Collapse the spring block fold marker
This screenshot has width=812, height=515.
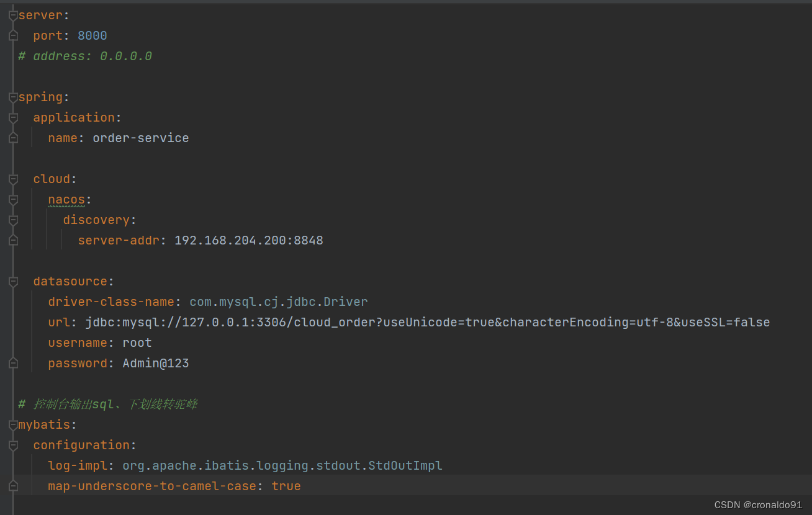click(13, 97)
